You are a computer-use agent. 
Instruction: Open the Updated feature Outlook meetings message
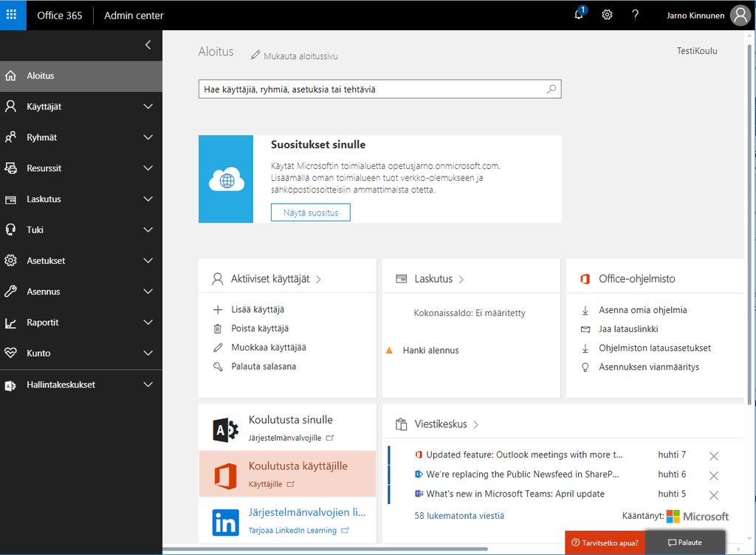pyautogui.click(x=524, y=455)
